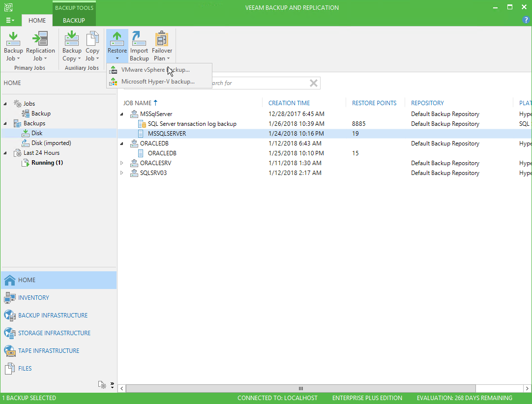
Task: Switch to the HOME ribbon tab
Action: point(37,20)
